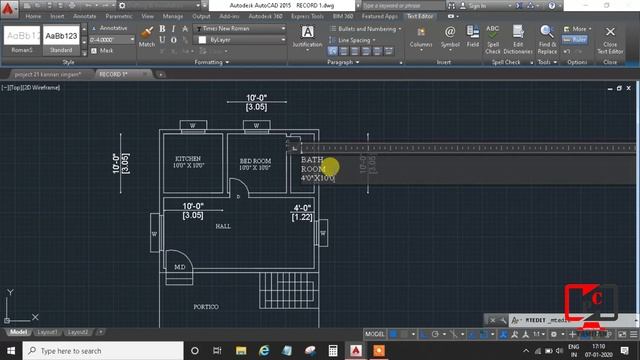Image resolution: width=640 pixels, height=360 pixels.
Task: Open the Columns menu
Action: point(421,38)
